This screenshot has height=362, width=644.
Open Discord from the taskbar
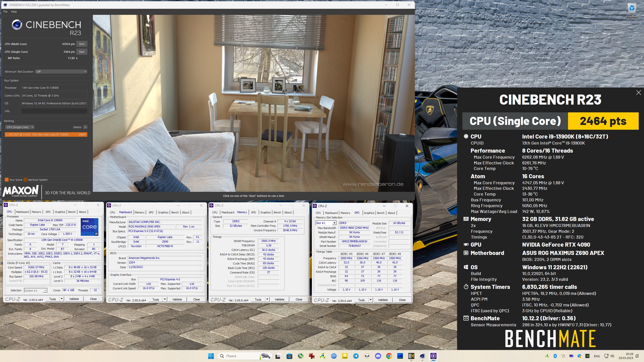point(378,356)
